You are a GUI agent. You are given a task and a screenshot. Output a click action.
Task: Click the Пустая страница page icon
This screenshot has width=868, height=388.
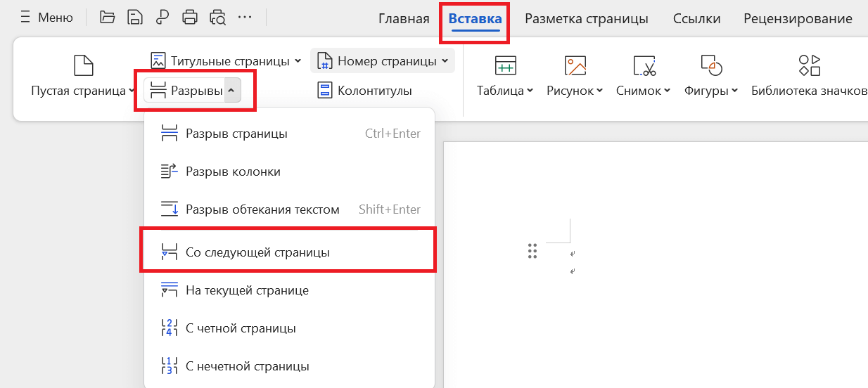pyautogui.click(x=84, y=65)
